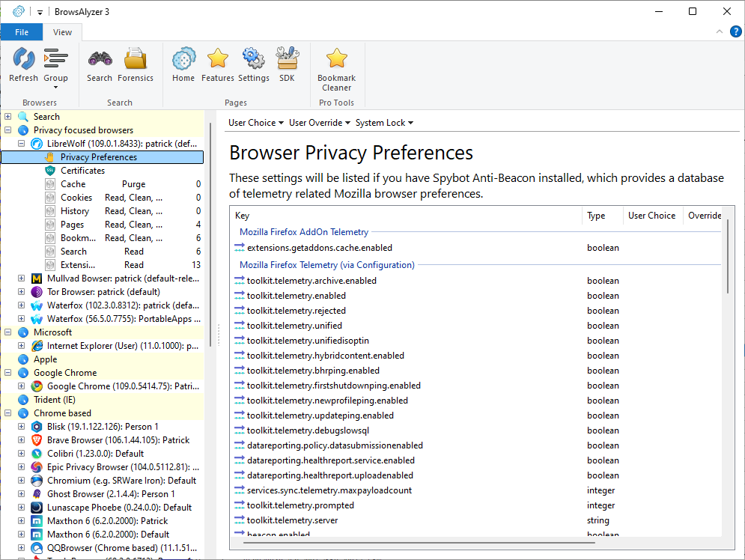745x560 pixels.
Task: Launch the Bookmark Cleaner tool
Action: pos(336,69)
